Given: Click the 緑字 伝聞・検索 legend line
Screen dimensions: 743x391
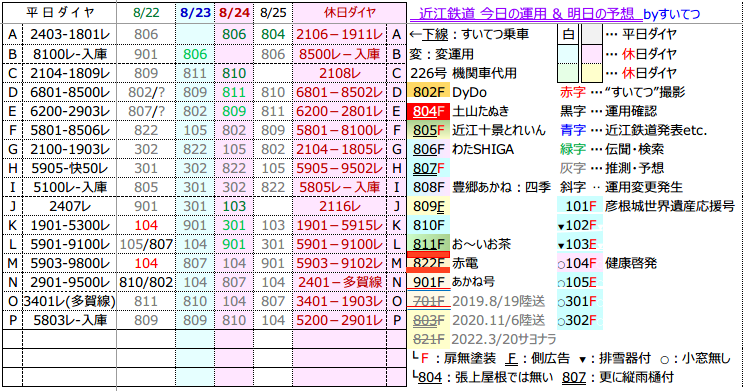Looking at the screenshot, I should tap(612, 149).
